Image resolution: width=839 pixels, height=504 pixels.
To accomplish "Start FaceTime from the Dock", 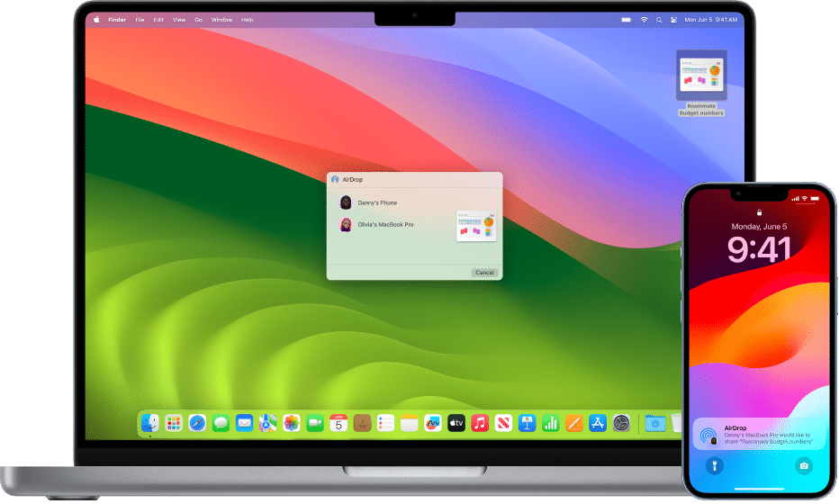I will click(x=315, y=424).
